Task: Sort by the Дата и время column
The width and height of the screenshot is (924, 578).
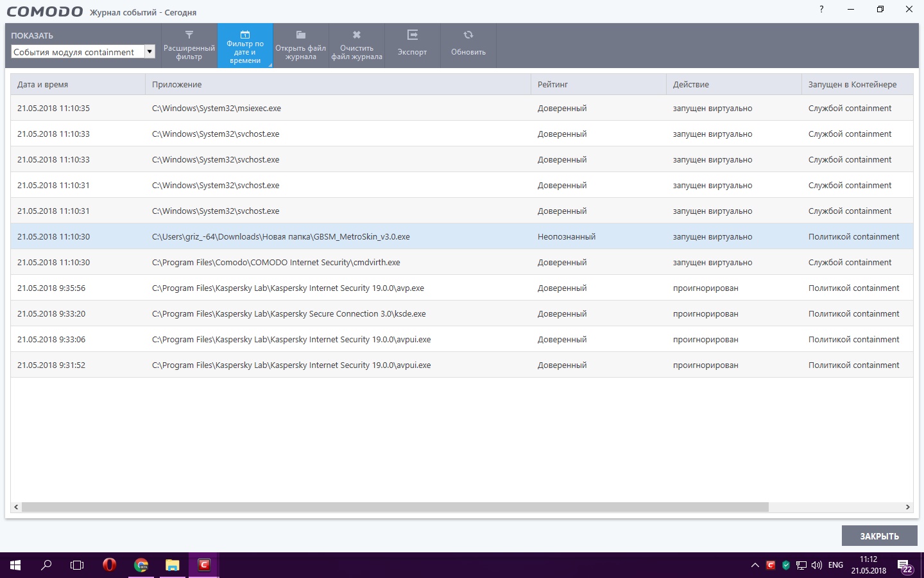Action: point(78,84)
